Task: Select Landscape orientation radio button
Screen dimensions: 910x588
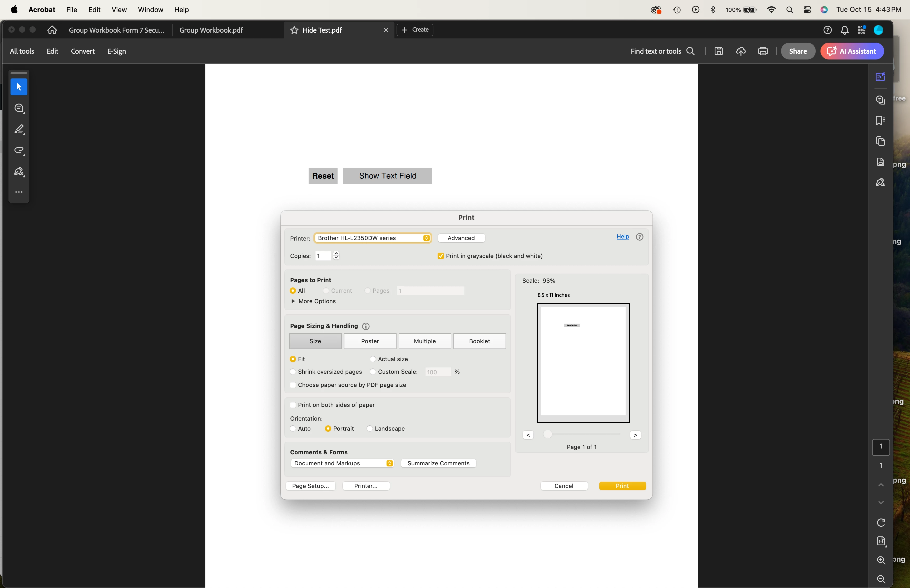Action: [x=369, y=428]
